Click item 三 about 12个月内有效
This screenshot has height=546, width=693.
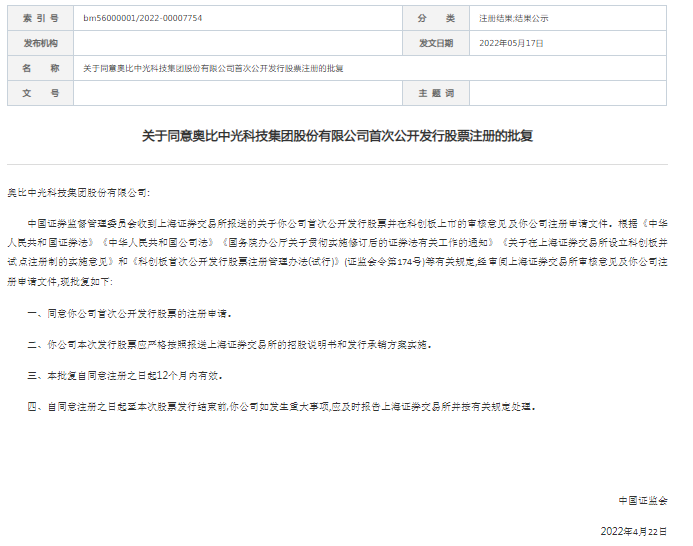pos(125,376)
